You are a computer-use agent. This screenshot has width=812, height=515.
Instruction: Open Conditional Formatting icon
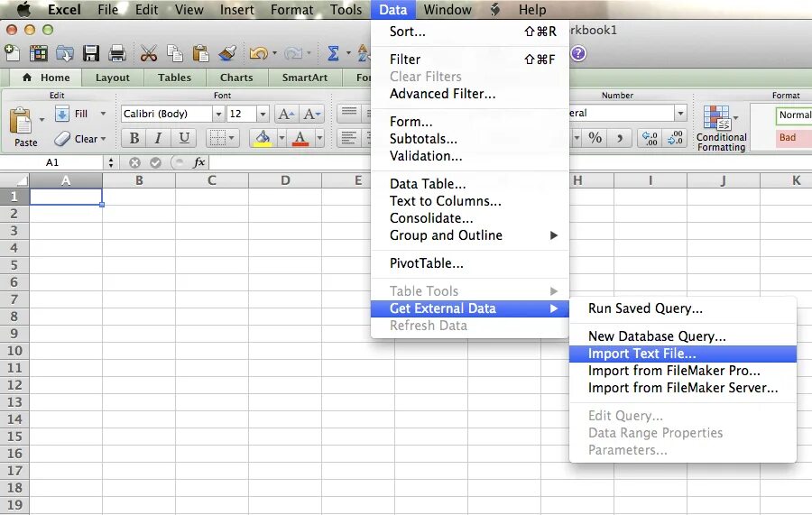(717, 117)
